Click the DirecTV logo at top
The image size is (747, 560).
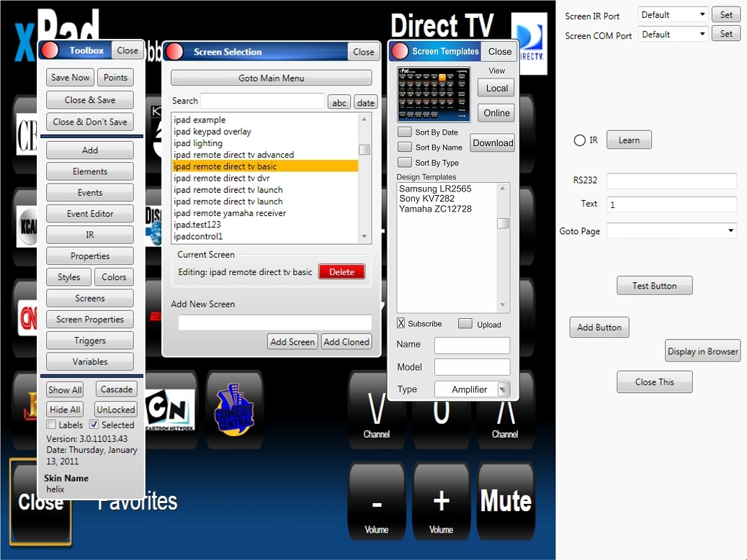tap(529, 43)
